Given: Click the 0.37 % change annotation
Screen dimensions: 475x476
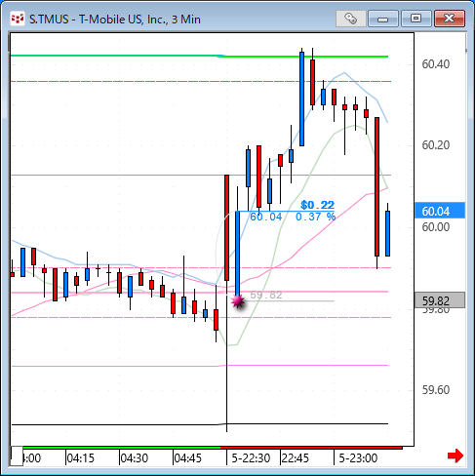Looking at the screenshot, I should tap(315, 217).
